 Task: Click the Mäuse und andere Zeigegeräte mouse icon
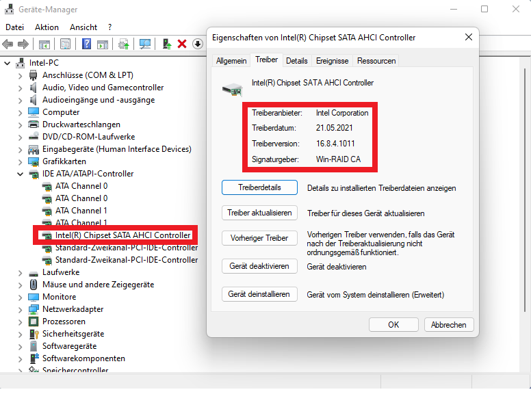pyautogui.click(x=33, y=285)
